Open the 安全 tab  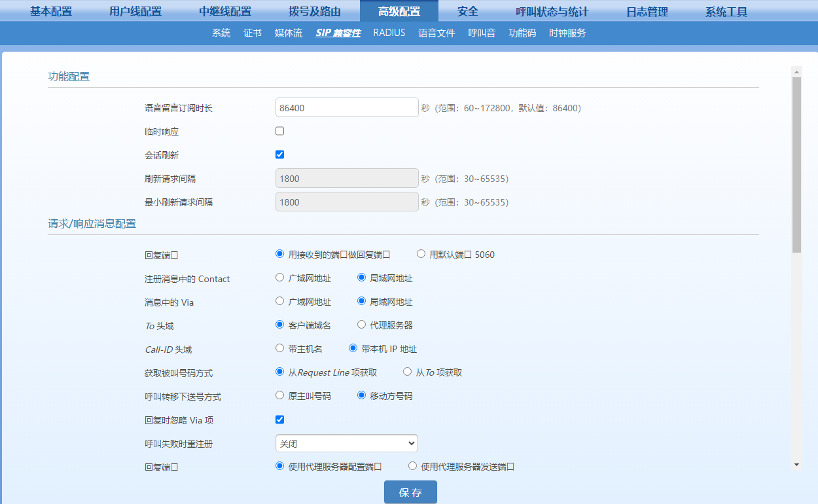tap(467, 11)
